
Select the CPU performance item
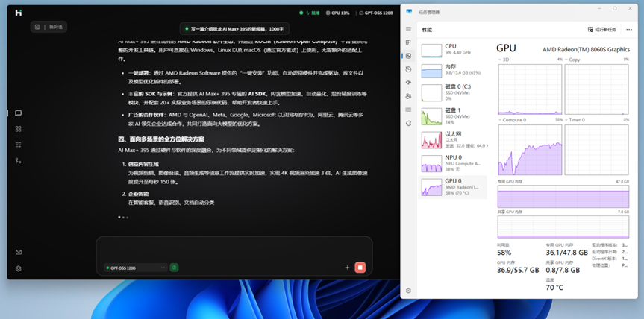coord(453,50)
